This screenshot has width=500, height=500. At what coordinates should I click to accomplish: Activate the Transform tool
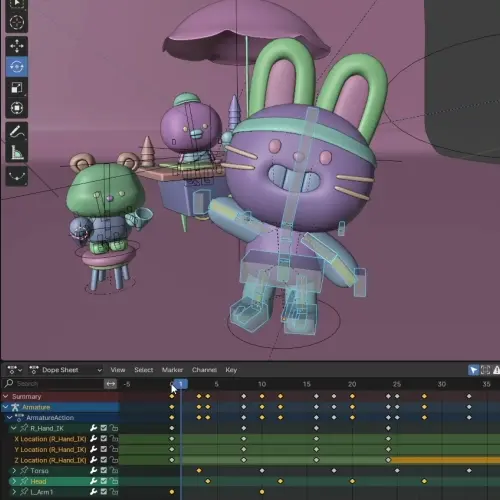pos(17,108)
